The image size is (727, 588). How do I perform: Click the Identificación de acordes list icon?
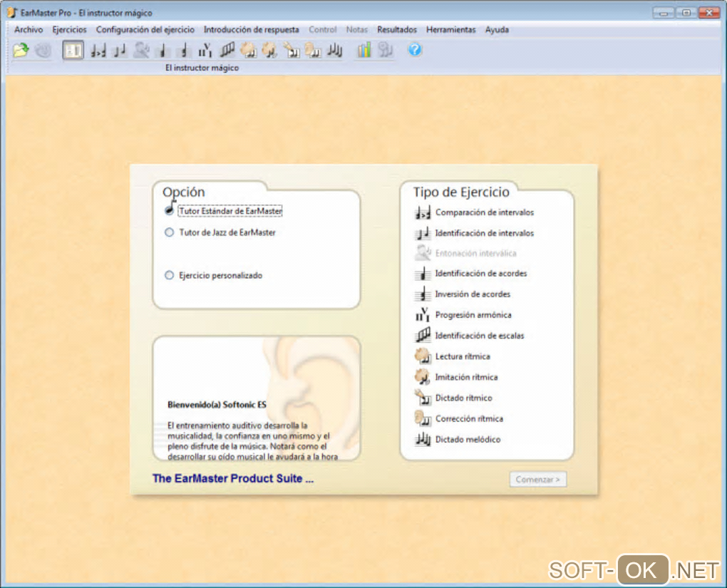point(423,274)
